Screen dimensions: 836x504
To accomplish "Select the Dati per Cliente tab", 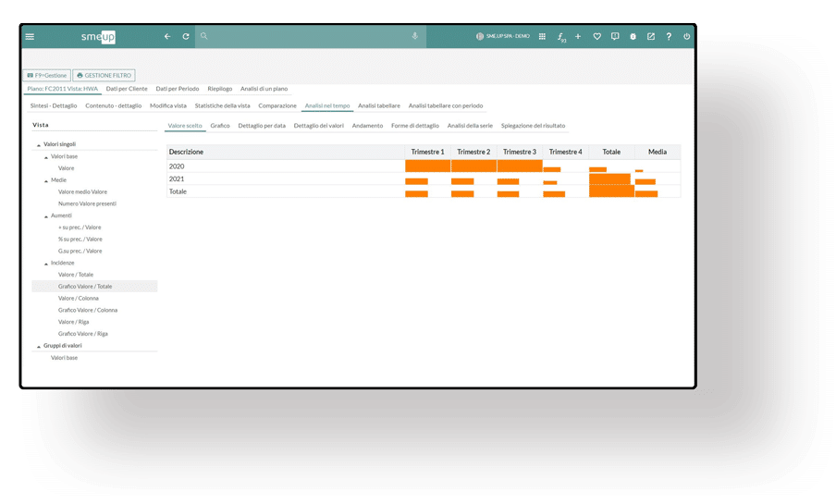I will click(x=127, y=89).
